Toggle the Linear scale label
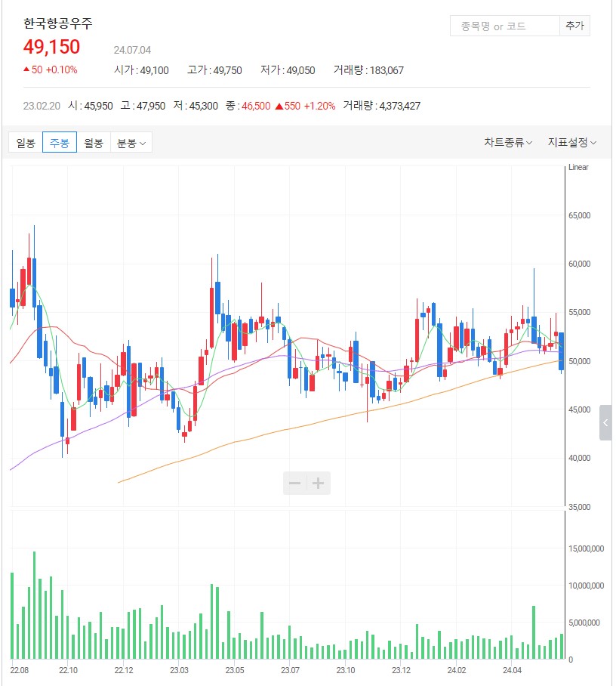The height and width of the screenshot is (686, 616). point(577,167)
